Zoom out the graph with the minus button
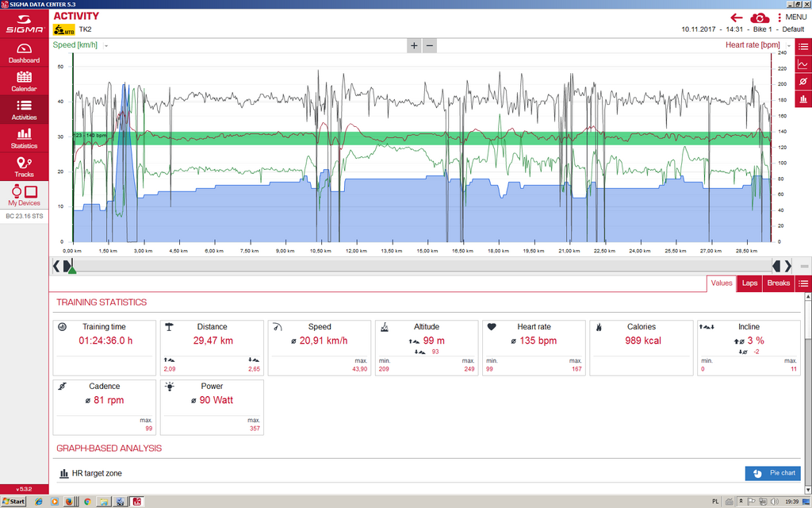The image size is (812, 508). tap(430, 45)
